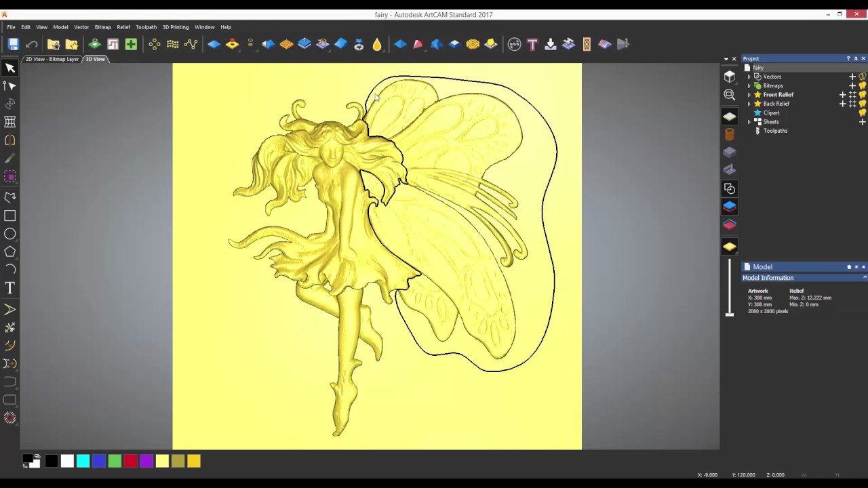Image resolution: width=868 pixels, height=488 pixels.
Task: Pick the red colour swatch
Action: pos(130,462)
